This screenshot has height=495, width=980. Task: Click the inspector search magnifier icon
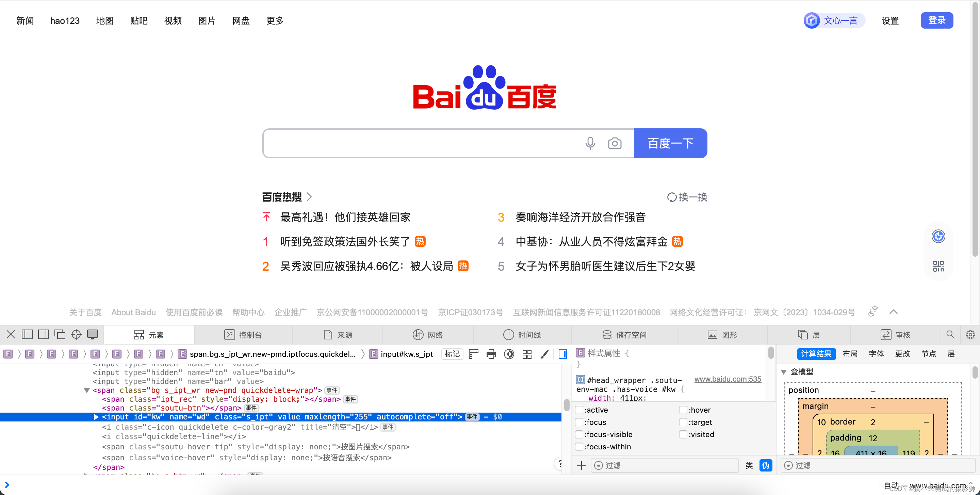[x=950, y=334]
